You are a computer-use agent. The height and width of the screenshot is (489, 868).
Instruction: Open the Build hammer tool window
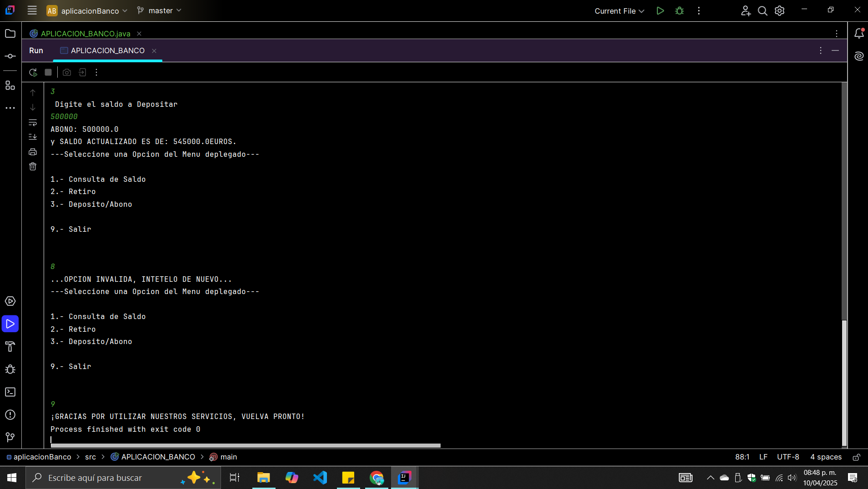tap(10, 347)
